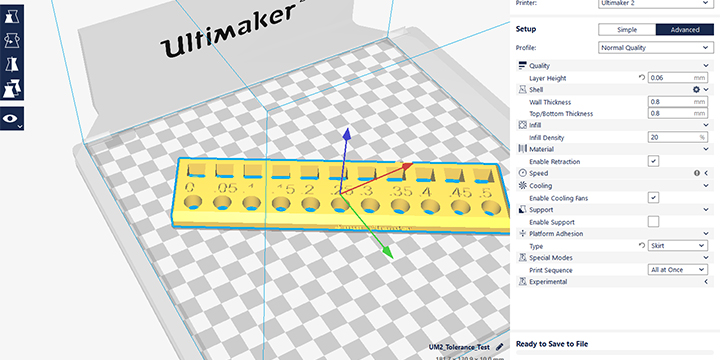
Task: Open the view mode eye menu
Action: (11, 119)
